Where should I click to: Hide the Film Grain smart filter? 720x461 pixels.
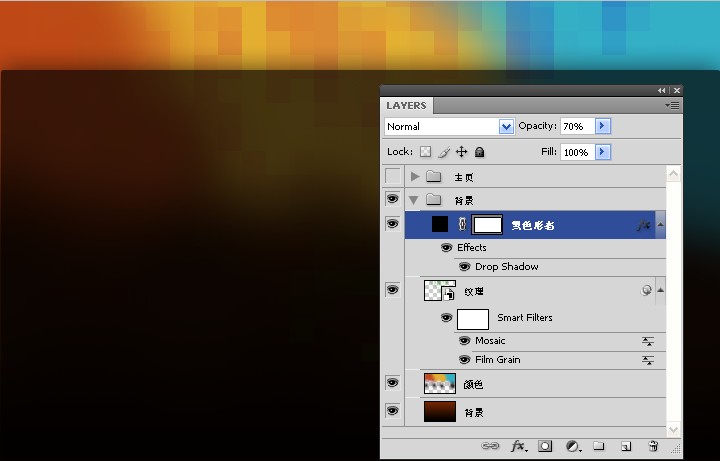pos(465,360)
